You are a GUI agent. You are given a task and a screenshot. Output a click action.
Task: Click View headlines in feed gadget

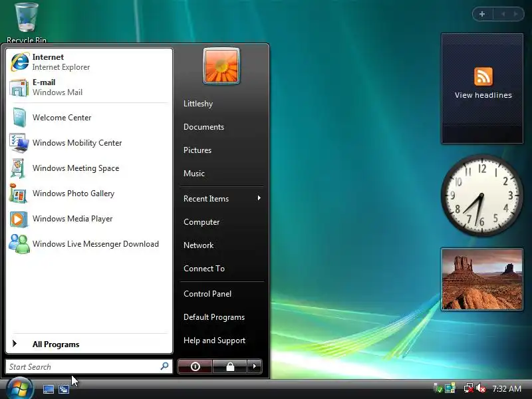483,95
